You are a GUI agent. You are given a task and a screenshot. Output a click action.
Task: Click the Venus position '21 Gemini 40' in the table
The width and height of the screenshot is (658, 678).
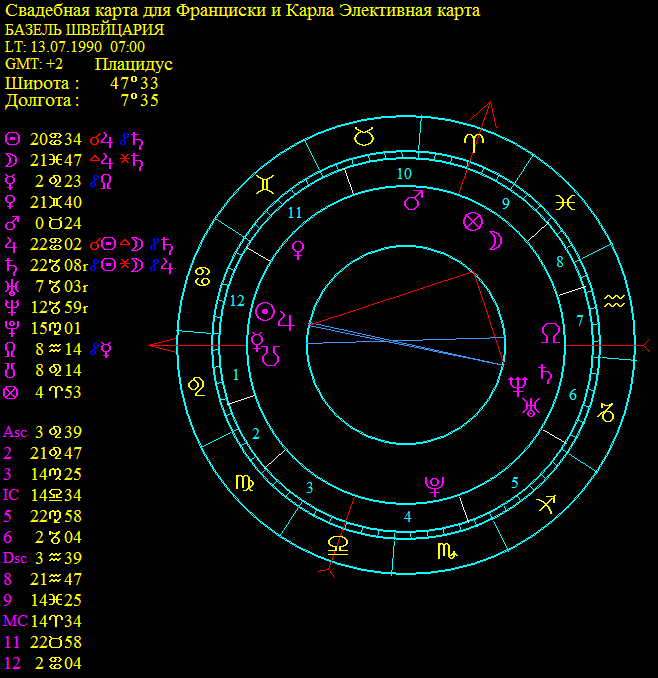click(56, 202)
